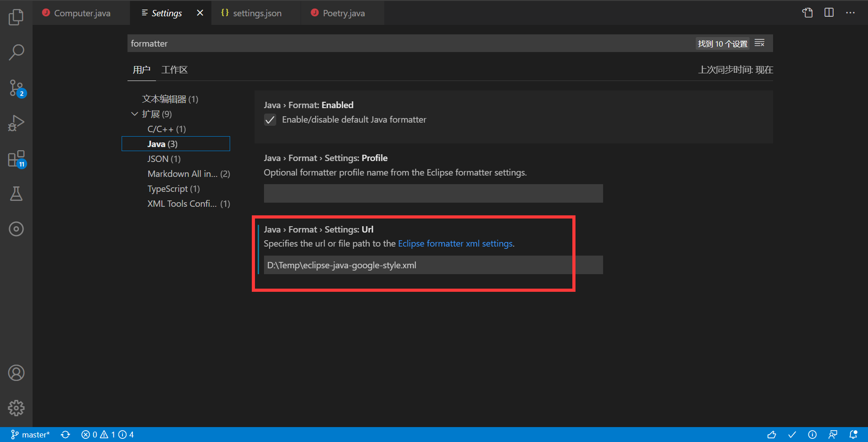Select TypeScript (1) in settings tree
Viewport: 868px width, 442px height.
(173, 189)
